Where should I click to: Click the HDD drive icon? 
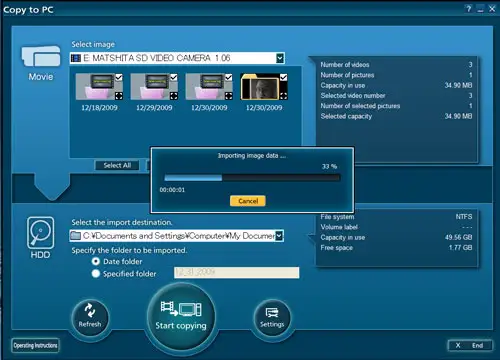pyautogui.click(x=41, y=232)
